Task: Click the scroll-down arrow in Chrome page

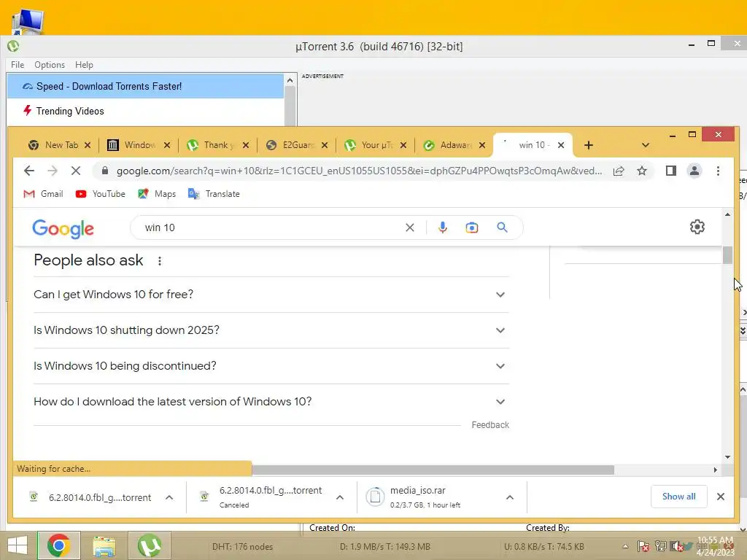Action: [727, 457]
